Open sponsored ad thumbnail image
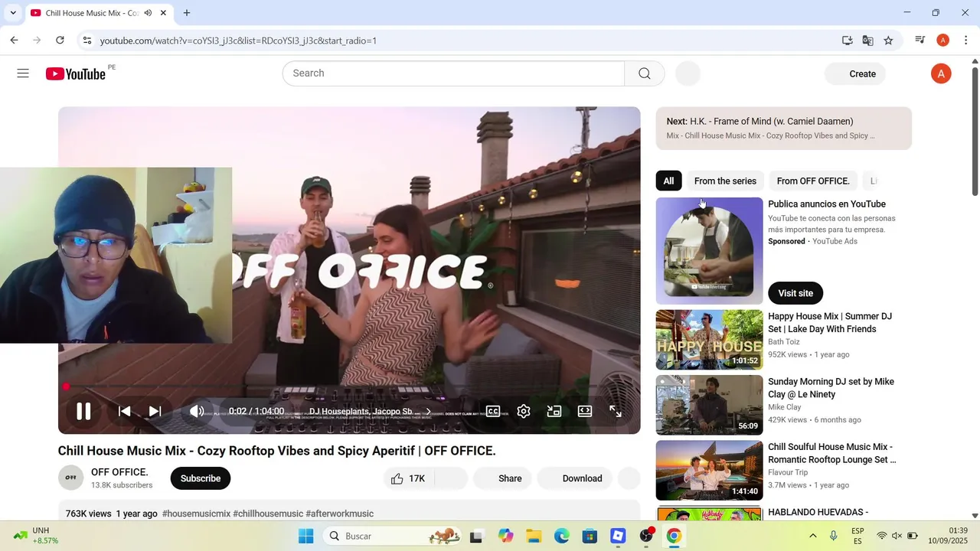 coord(710,251)
